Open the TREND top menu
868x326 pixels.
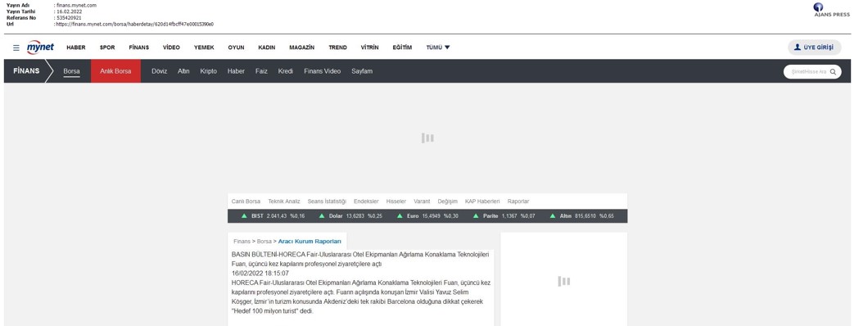pos(337,48)
